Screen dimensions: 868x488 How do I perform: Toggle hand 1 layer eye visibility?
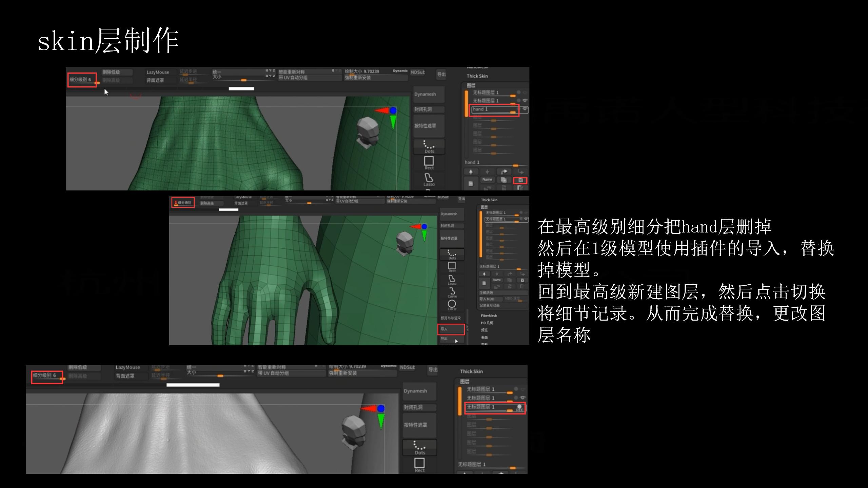[525, 109]
